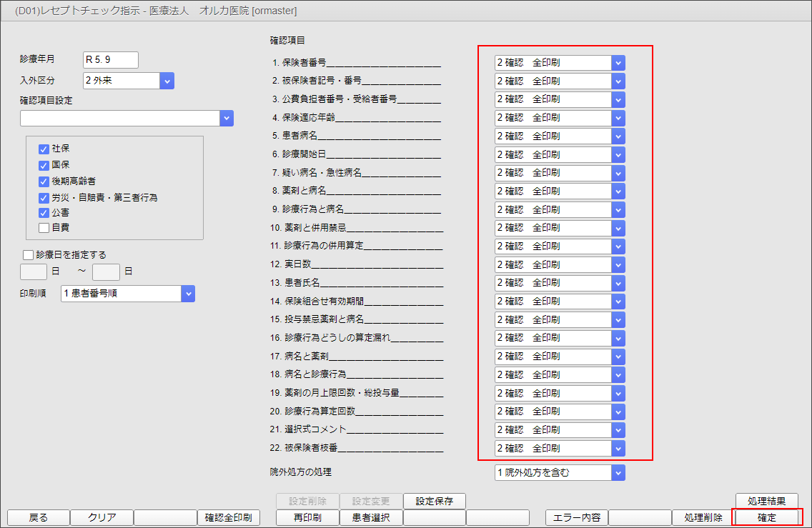Viewport: 812px width, 528px height.
Task: Uncheck the 社保 checkbox
Action: (44, 149)
